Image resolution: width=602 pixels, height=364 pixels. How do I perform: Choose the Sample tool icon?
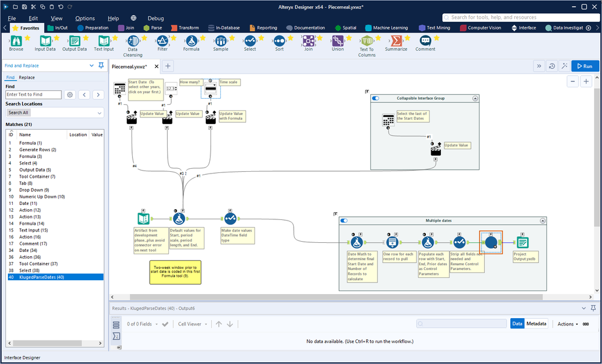coord(221,42)
